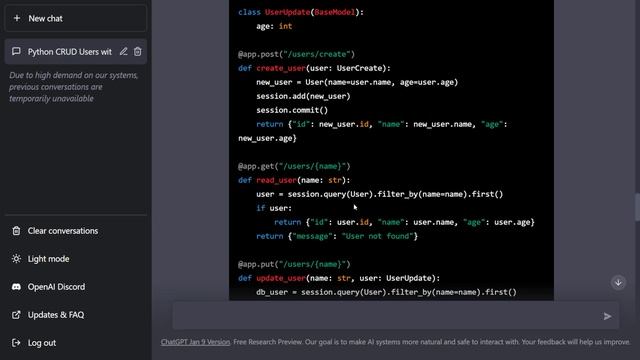
Task: Click the "db_user = session.query" line
Action: click(386, 292)
